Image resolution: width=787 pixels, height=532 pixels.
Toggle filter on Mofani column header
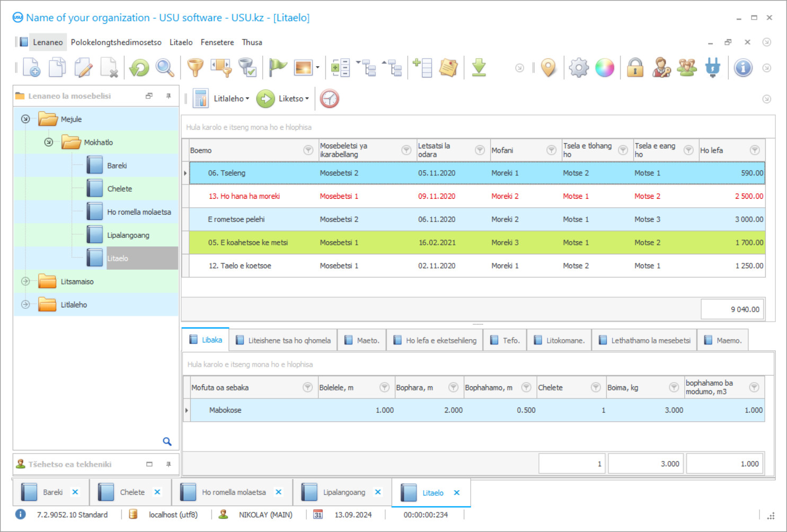(x=551, y=150)
